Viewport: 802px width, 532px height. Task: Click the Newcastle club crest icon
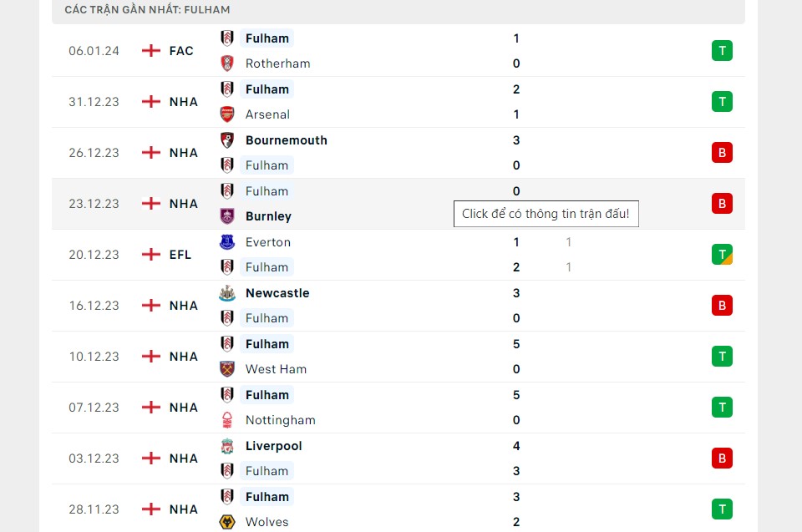point(227,293)
